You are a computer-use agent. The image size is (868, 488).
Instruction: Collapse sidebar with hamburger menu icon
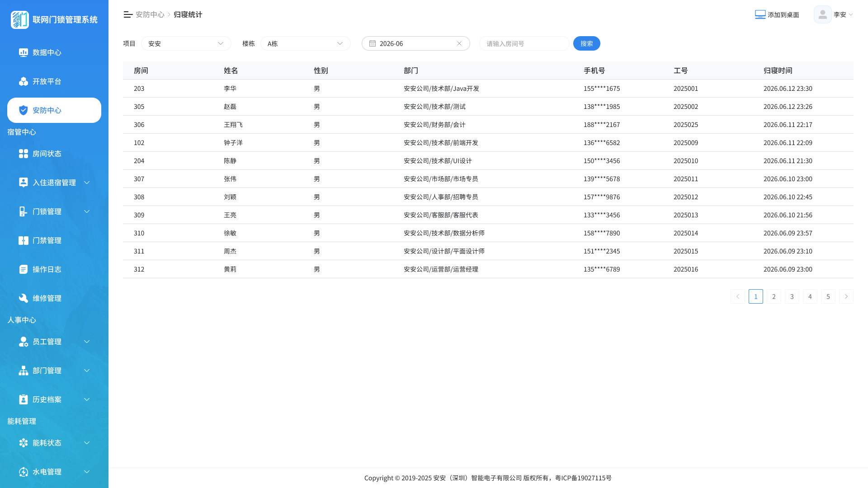point(128,14)
